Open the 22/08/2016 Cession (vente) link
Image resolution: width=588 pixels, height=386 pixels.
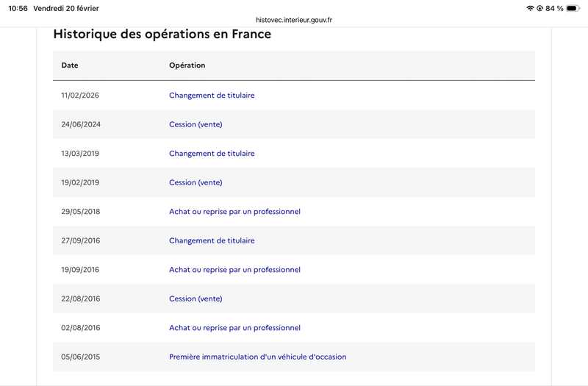[196, 299]
